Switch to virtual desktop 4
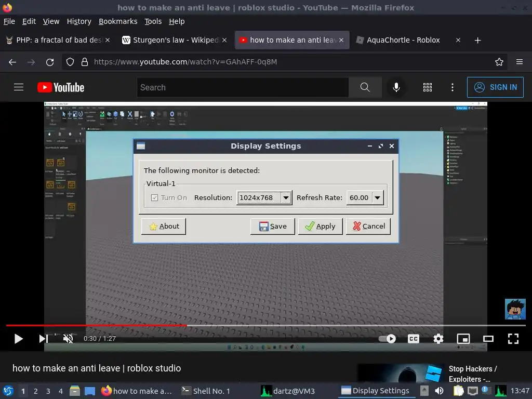The width and height of the screenshot is (532, 399). (60, 391)
